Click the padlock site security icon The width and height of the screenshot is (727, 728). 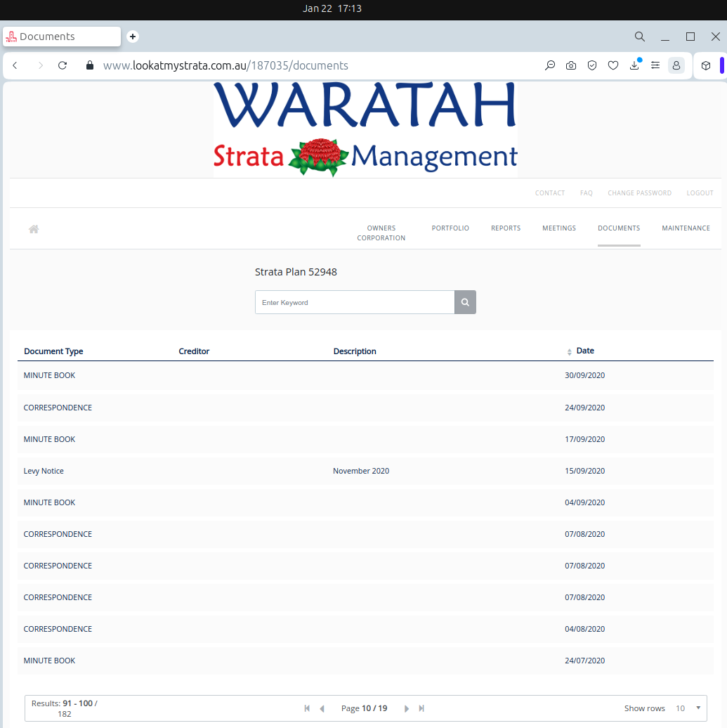pyautogui.click(x=90, y=65)
